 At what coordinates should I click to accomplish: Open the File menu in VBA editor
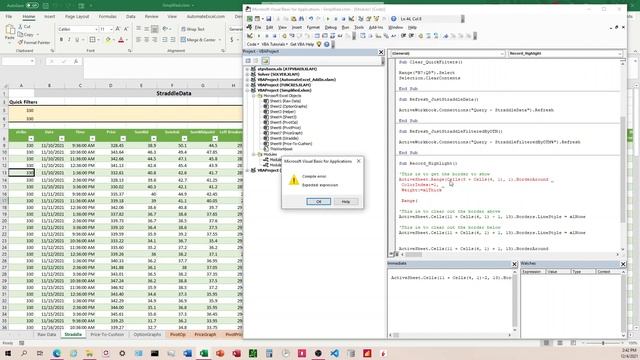[258, 27]
